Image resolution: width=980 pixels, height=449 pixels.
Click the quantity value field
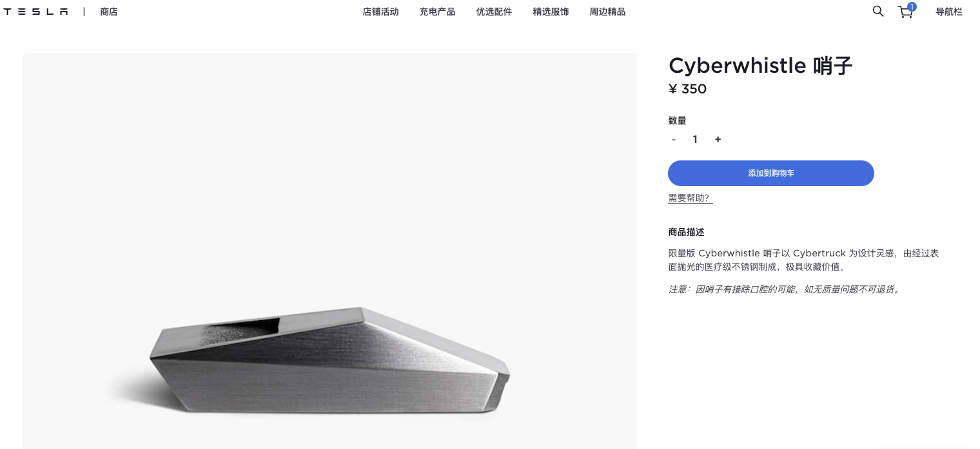(695, 139)
